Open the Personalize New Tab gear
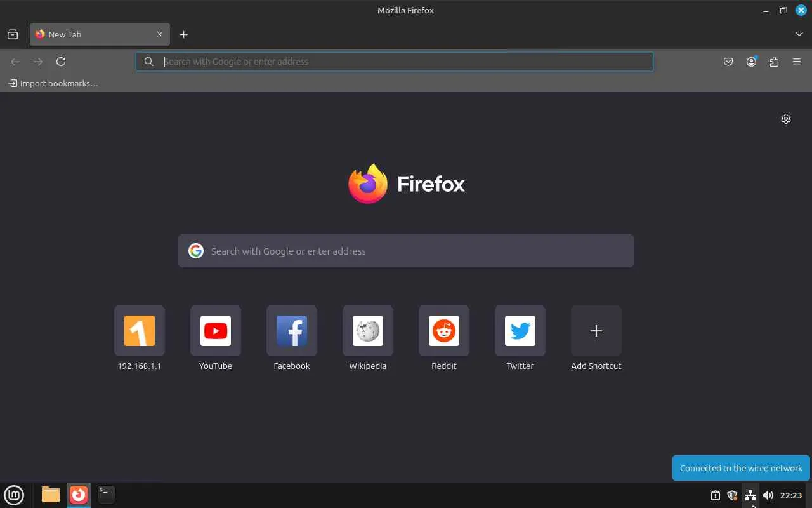 coord(786,119)
